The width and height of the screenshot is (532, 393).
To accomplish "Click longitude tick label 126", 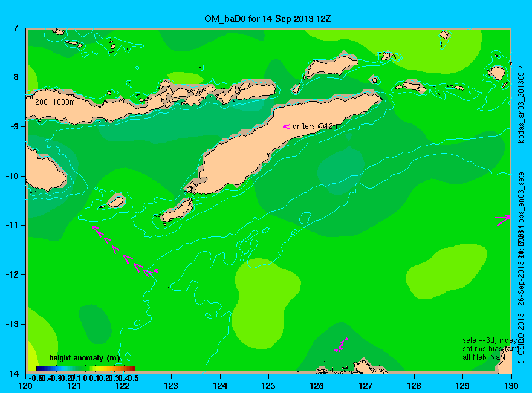I will (x=317, y=386).
